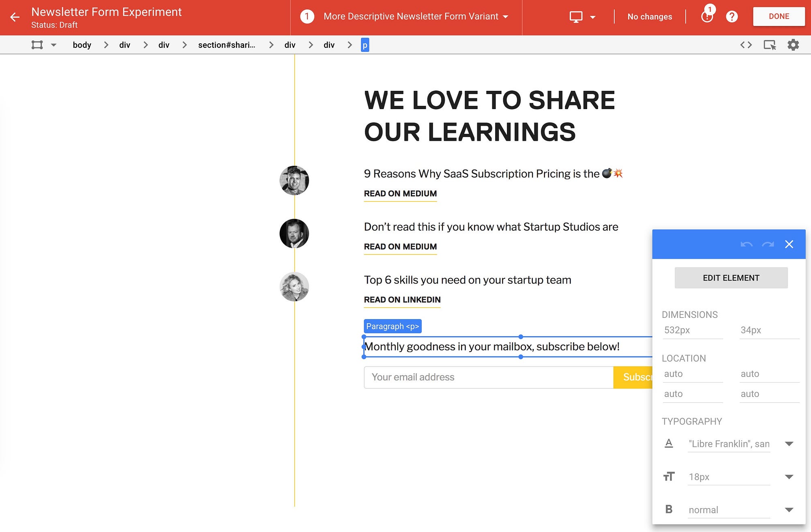Viewport: 811px width, 532px height.
Task: Click the DONE button
Action: pos(779,17)
